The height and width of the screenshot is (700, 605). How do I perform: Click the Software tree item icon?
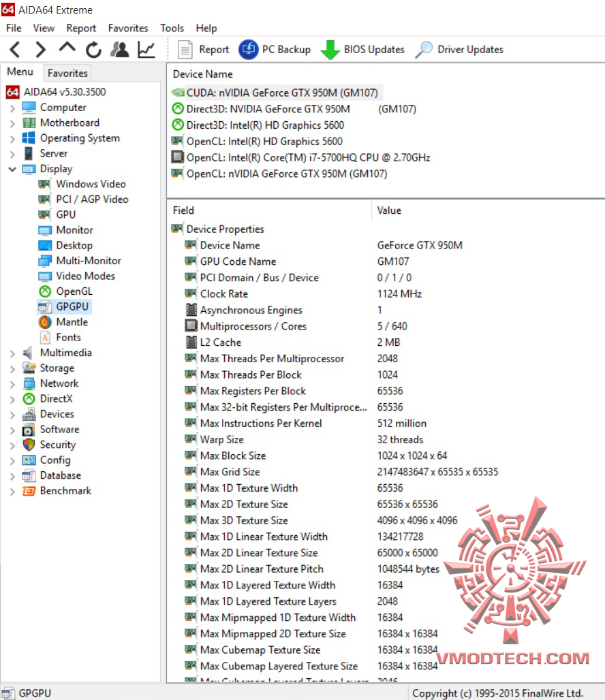(29, 430)
